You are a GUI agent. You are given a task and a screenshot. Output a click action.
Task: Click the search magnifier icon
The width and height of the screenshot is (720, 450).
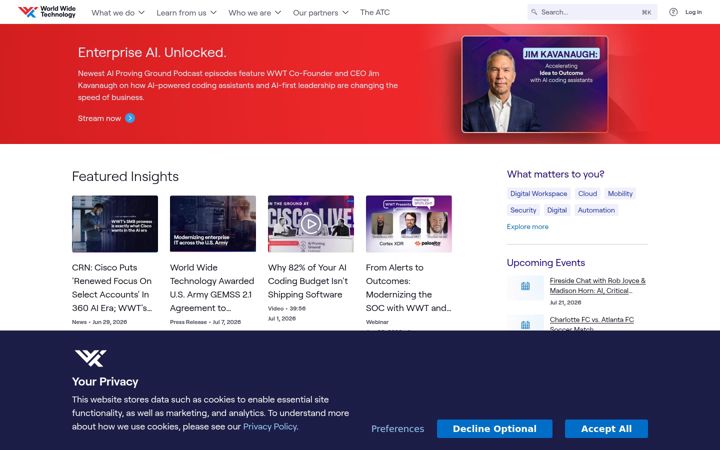pyautogui.click(x=534, y=12)
